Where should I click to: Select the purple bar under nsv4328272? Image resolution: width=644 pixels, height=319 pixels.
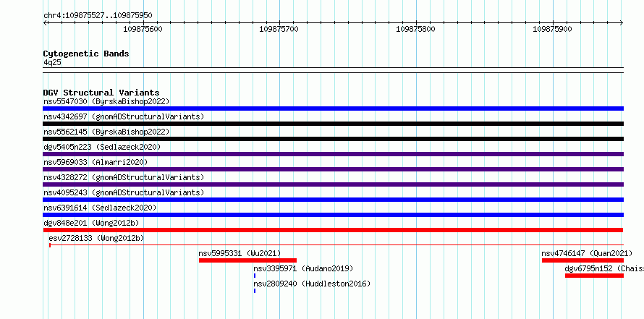coord(333,184)
